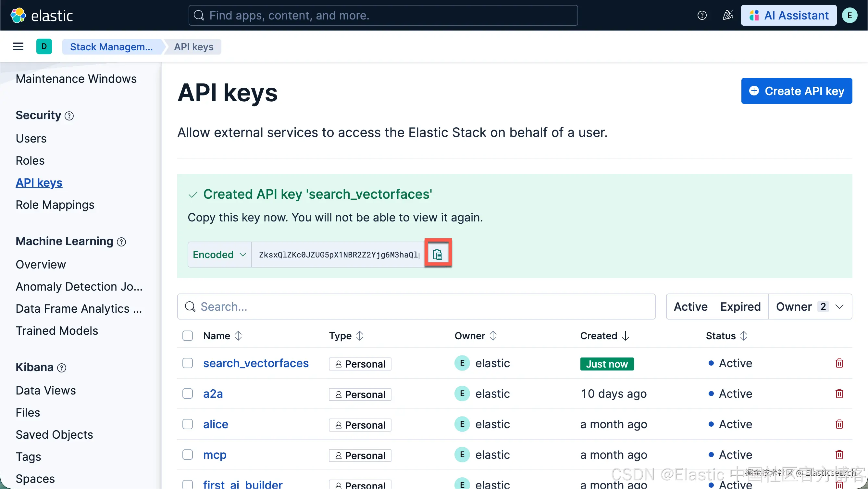
Task: Click the API keys search field
Action: pyautogui.click(x=416, y=307)
